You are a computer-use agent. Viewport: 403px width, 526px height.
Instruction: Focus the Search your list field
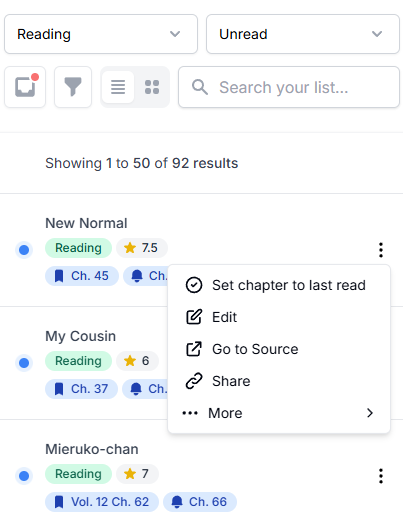289,87
